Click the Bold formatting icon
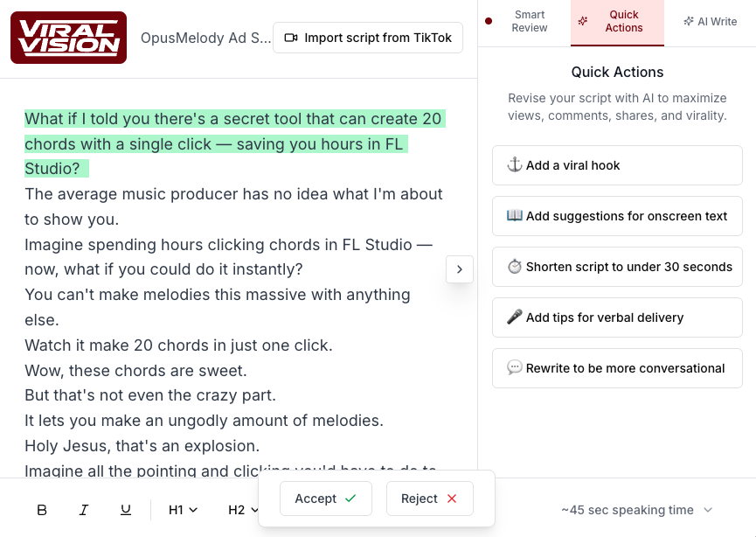This screenshot has width=756, height=537. [x=42, y=510]
